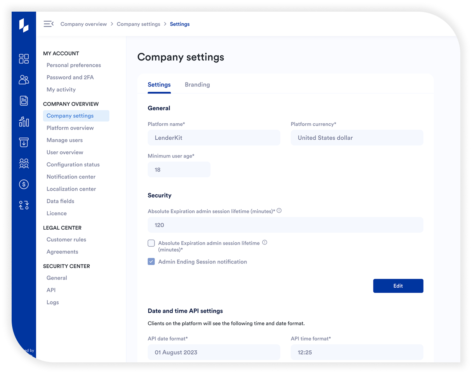Image resolution: width=472 pixels, height=374 pixels.
Task: Open the dollar coin payments icon
Action: tap(24, 184)
